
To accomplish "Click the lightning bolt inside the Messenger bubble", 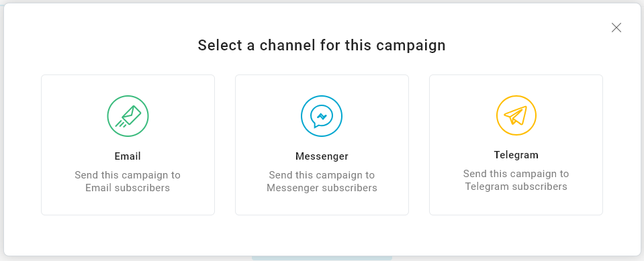I will pyautogui.click(x=322, y=116).
